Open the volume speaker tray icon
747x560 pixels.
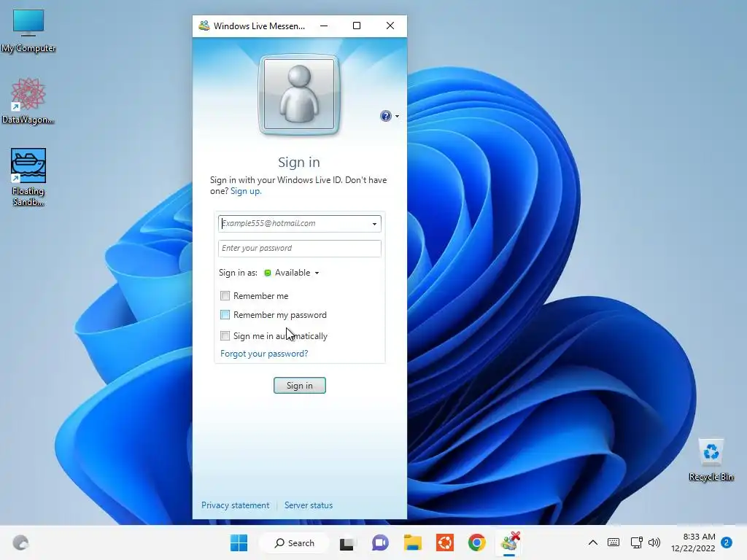pos(654,542)
